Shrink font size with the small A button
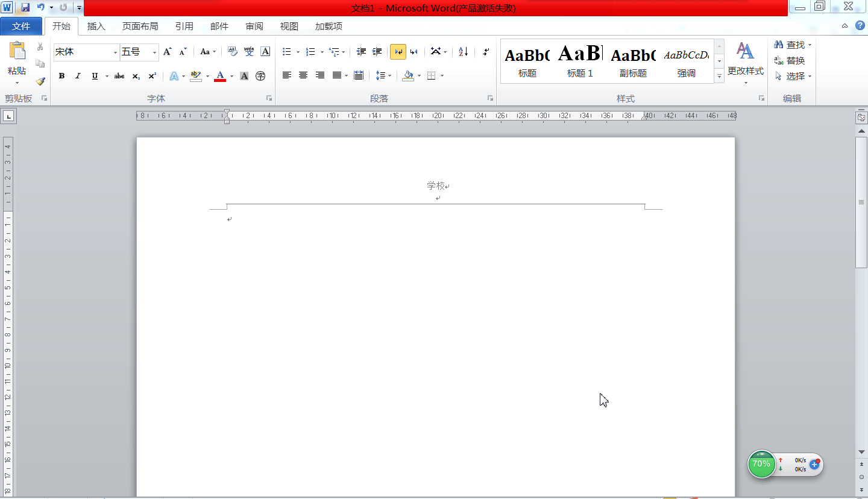This screenshot has height=499, width=868. click(183, 52)
